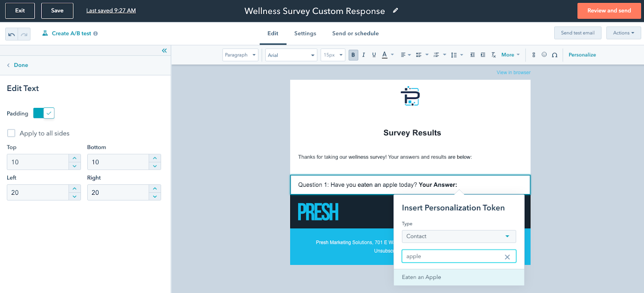This screenshot has width=644, height=293.
Task: Click Create A/B test link
Action: pos(71,33)
